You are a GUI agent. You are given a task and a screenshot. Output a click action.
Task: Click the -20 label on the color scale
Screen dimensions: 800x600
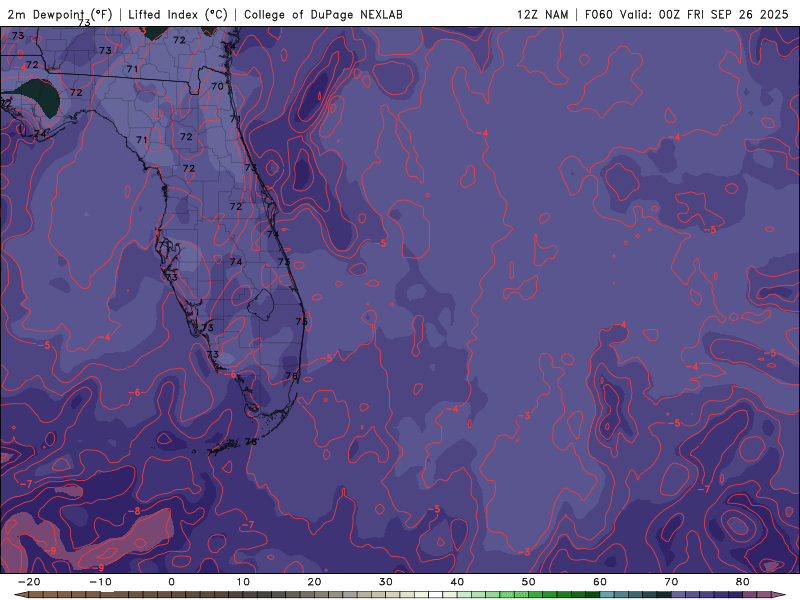point(29,582)
